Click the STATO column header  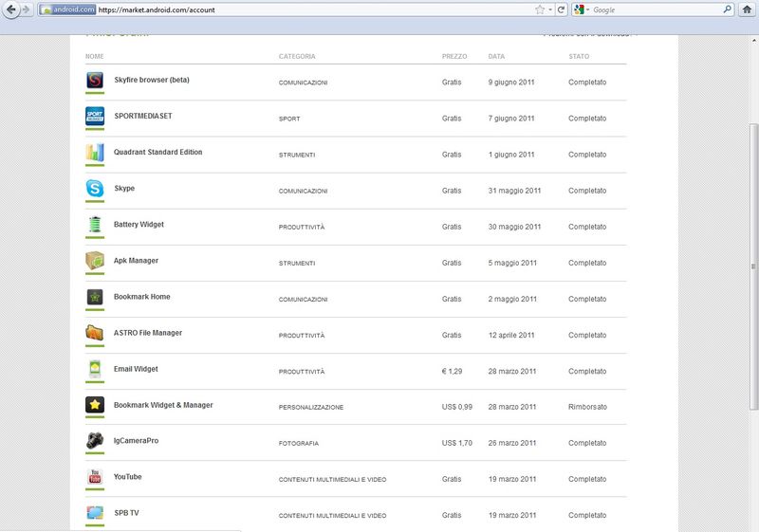pos(579,56)
